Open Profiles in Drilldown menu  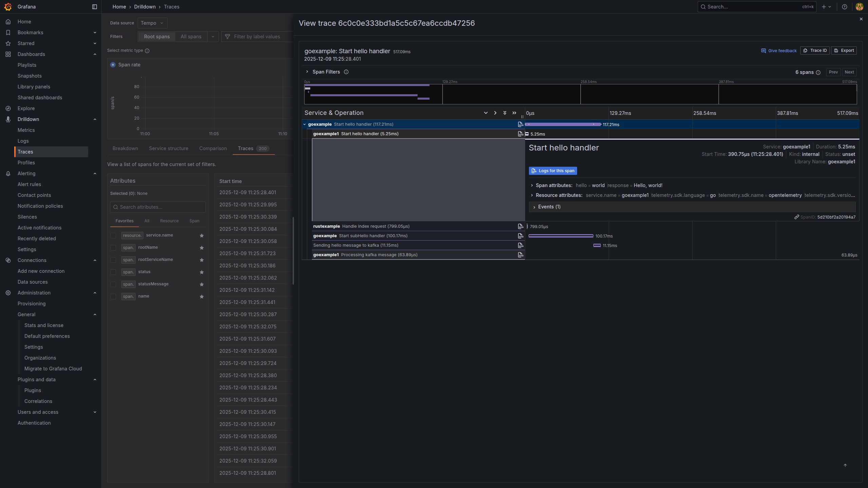click(26, 163)
